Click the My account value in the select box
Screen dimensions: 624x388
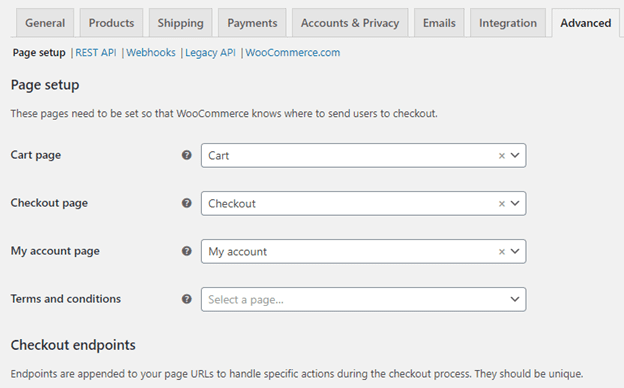coord(238,252)
